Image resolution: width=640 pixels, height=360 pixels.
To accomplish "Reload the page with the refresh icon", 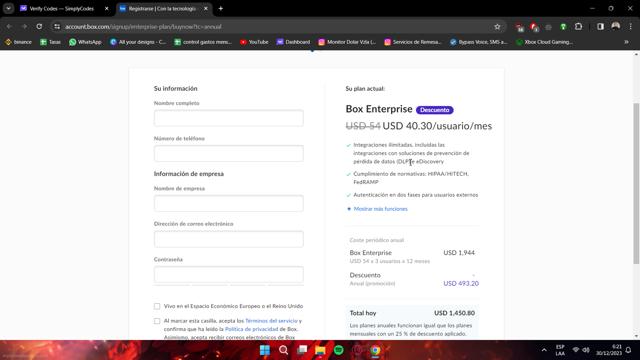I will tap(39, 27).
